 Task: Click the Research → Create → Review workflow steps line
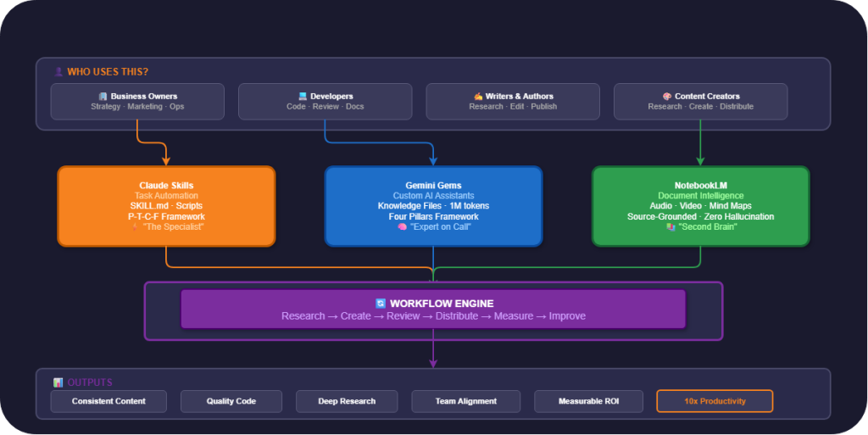point(433,316)
